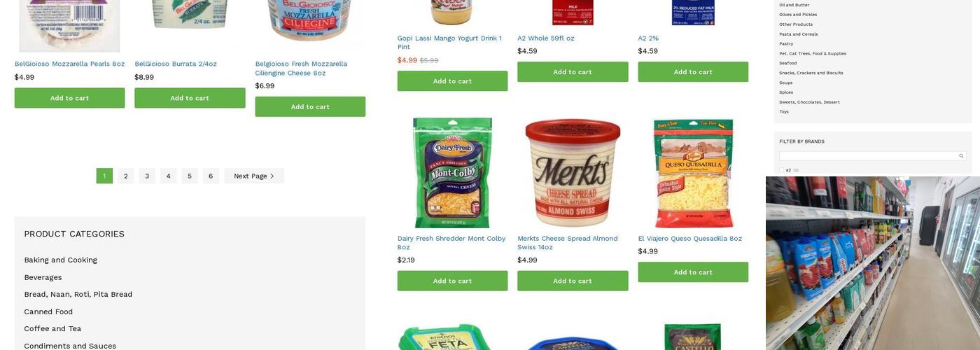Add Gopi Lassi Mango Yogurt Drink to cart
The height and width of the screenshot is (350, 980).
pos(452,81)
